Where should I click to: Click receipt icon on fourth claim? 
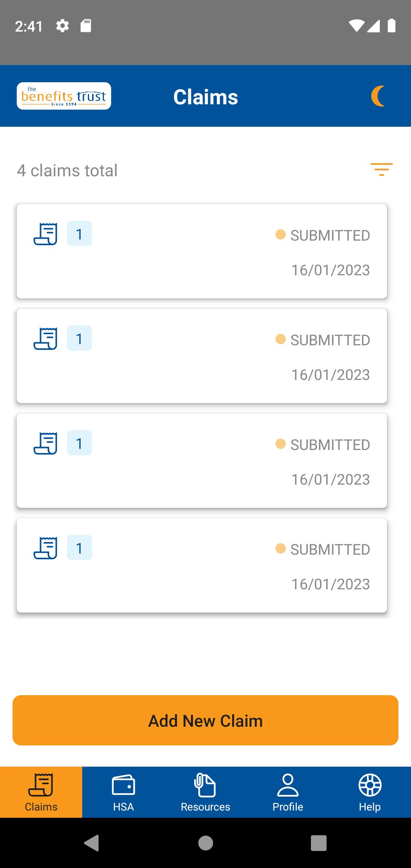coord(46,548)
